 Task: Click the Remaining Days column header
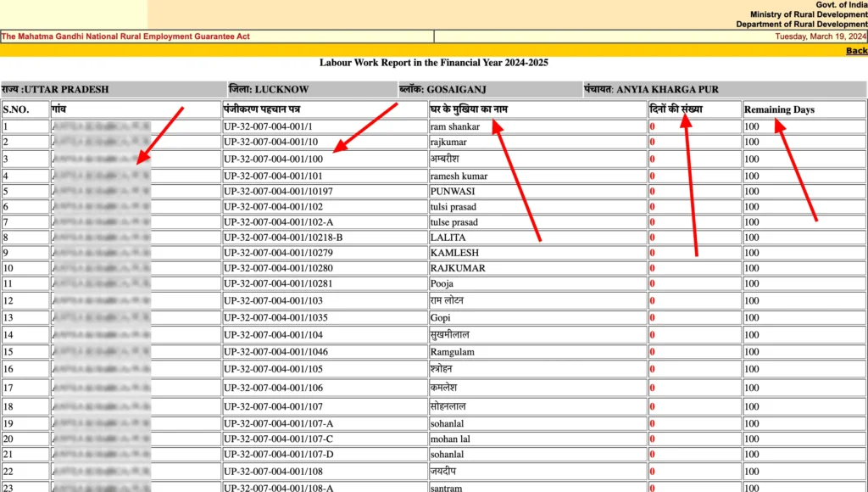pos(779,109)
